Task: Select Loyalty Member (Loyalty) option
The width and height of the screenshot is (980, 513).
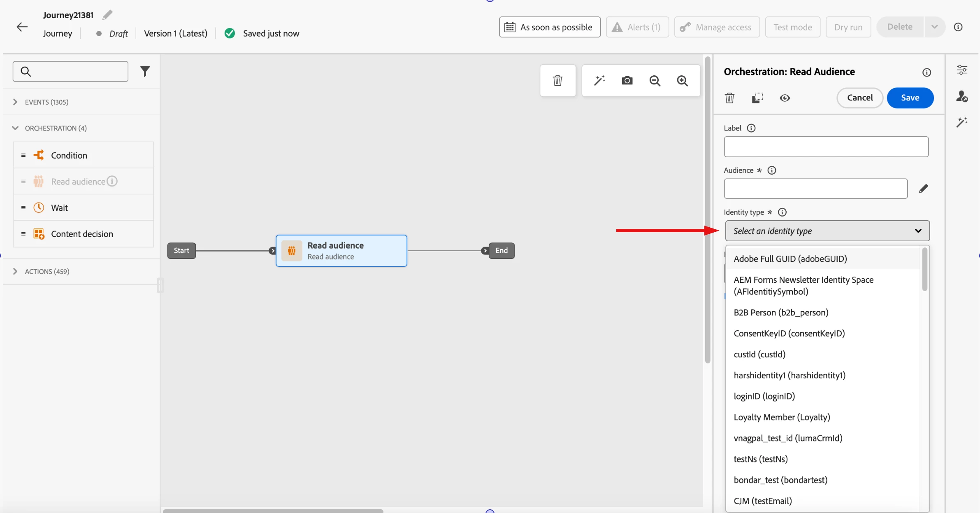Action: [782, 417]
